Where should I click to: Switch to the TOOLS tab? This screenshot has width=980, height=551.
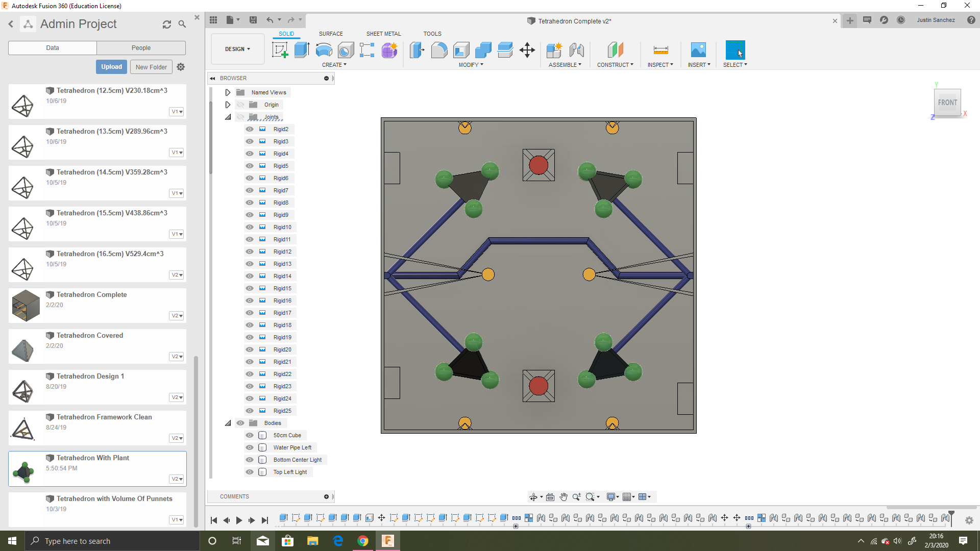coord(432,34)
